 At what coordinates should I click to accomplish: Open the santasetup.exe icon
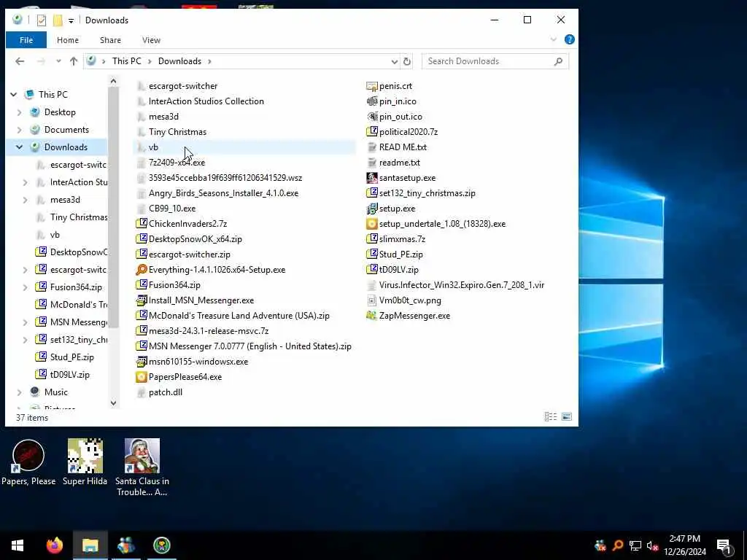[371, 178]
